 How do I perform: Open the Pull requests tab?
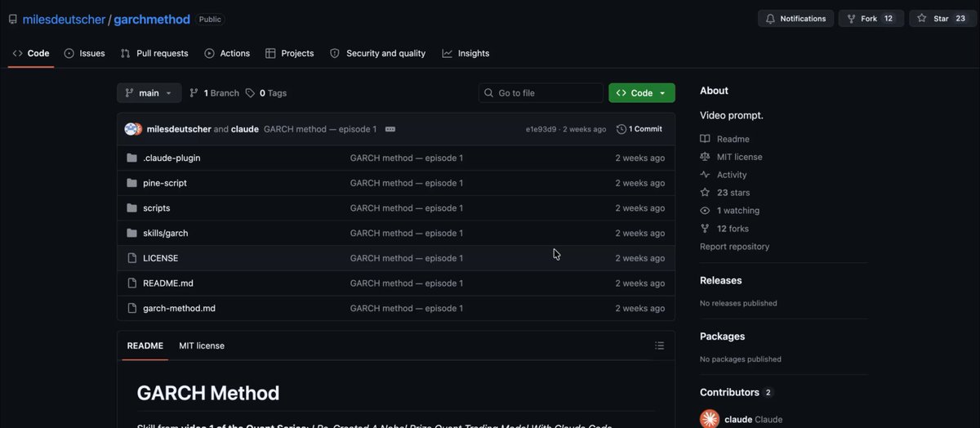154,53
